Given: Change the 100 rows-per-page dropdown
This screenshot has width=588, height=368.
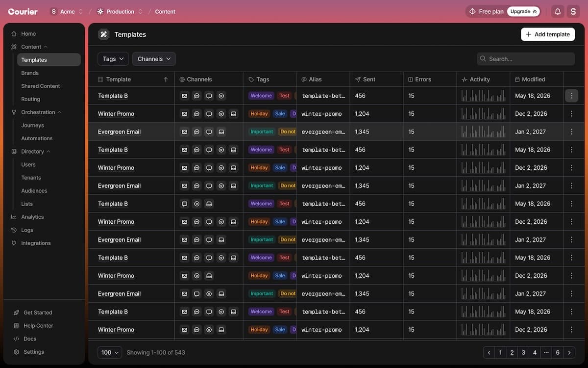Looking at the screenshot, I should (x=110, y=352).
